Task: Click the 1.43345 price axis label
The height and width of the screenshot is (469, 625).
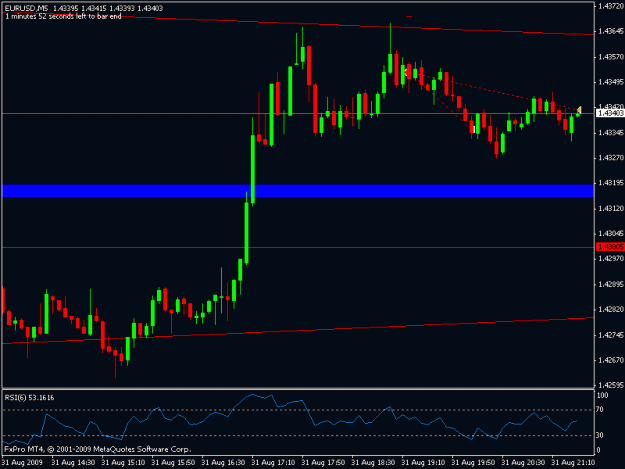Action: 611,133
